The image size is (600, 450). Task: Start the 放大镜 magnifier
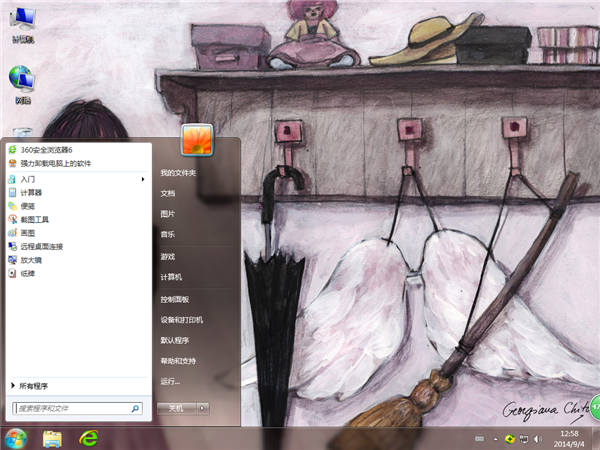pos(30,259)
